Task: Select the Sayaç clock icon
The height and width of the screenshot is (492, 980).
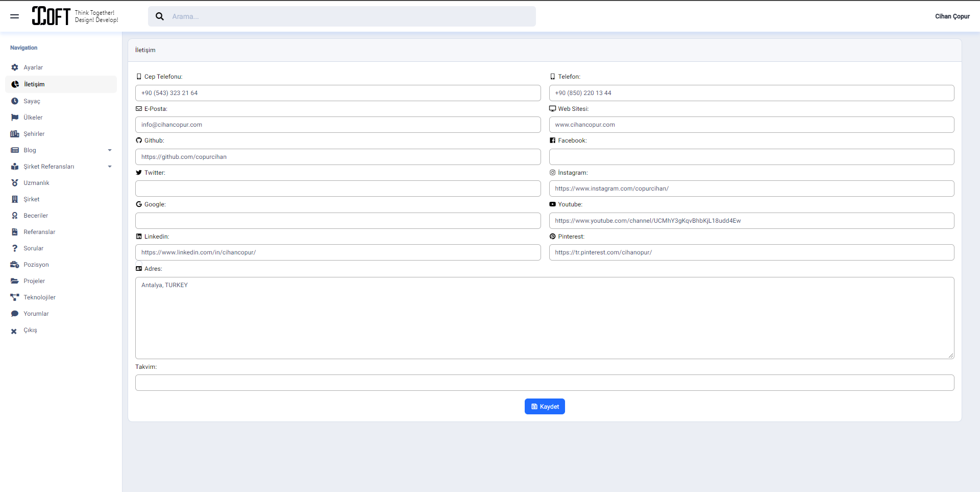Action: click(14, 101)
